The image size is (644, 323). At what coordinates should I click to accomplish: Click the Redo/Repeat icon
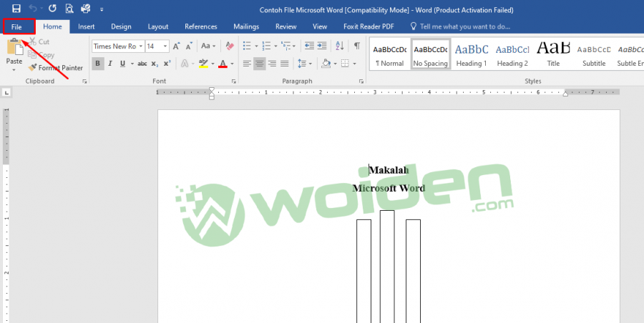point(52,9)
